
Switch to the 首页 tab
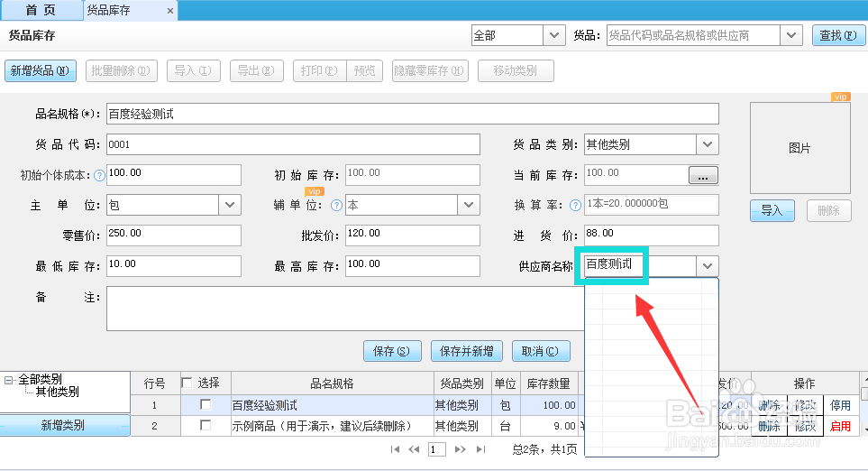[41, 11]
